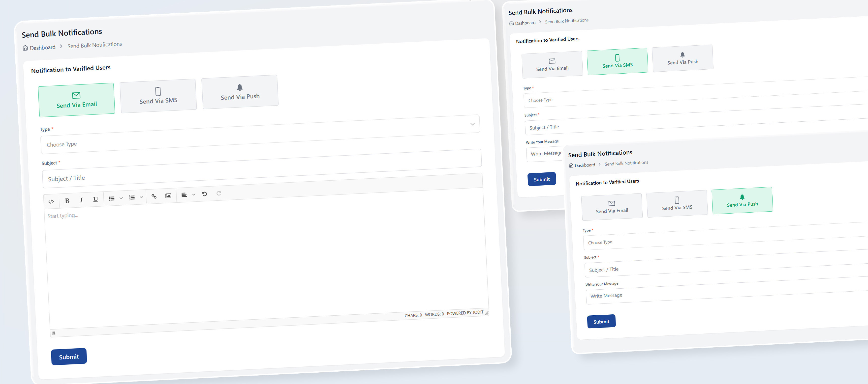Click the Undo icon in the editor

tap(205, 194)
